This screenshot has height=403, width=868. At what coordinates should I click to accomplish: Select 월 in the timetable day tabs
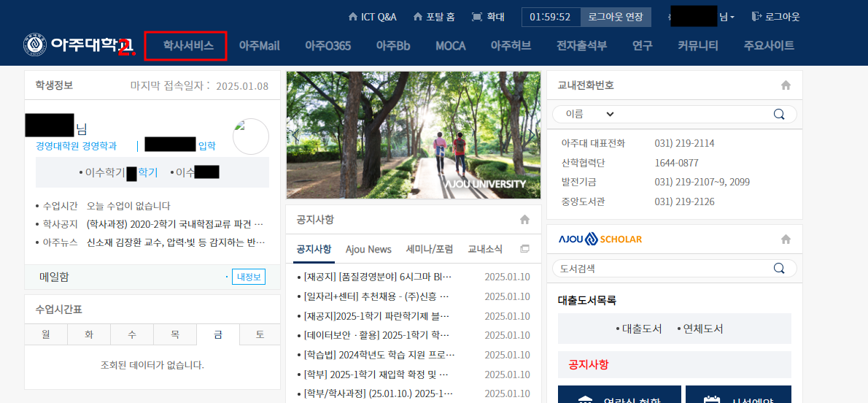point(45,334)
